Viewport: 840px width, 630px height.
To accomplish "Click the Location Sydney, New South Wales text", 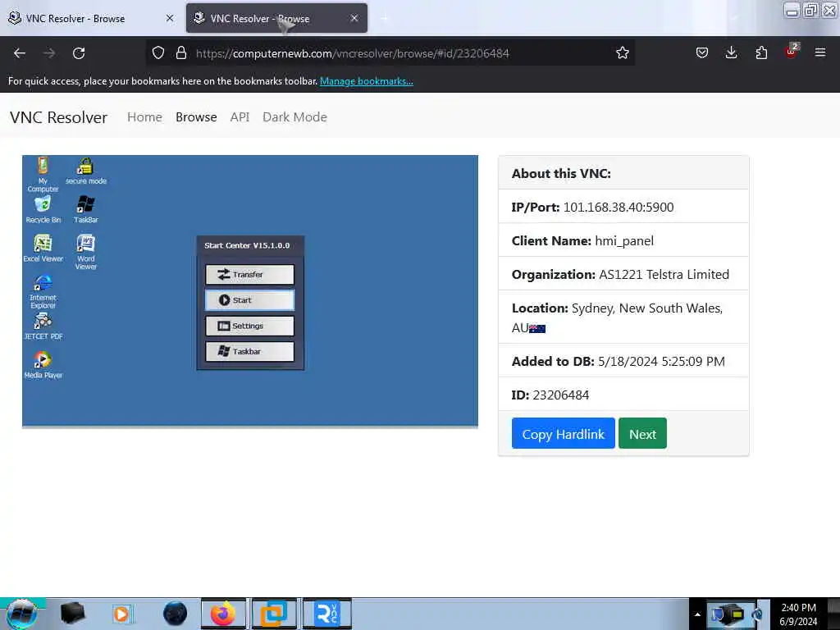I will coord(647,308).
